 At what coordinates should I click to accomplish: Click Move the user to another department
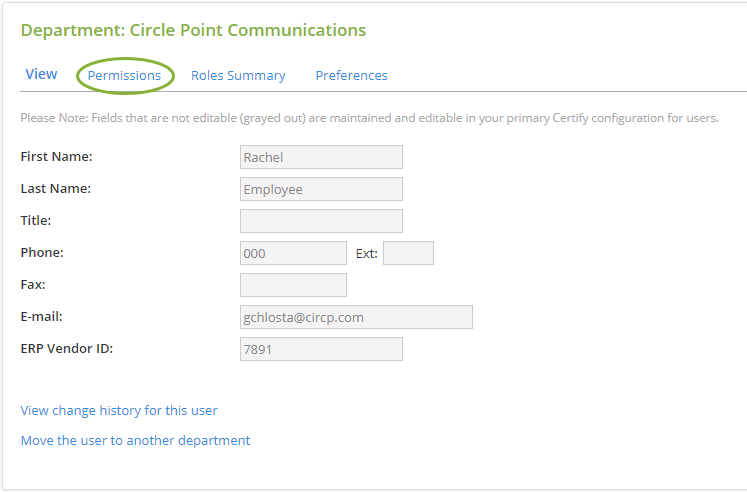pos(135,441)
